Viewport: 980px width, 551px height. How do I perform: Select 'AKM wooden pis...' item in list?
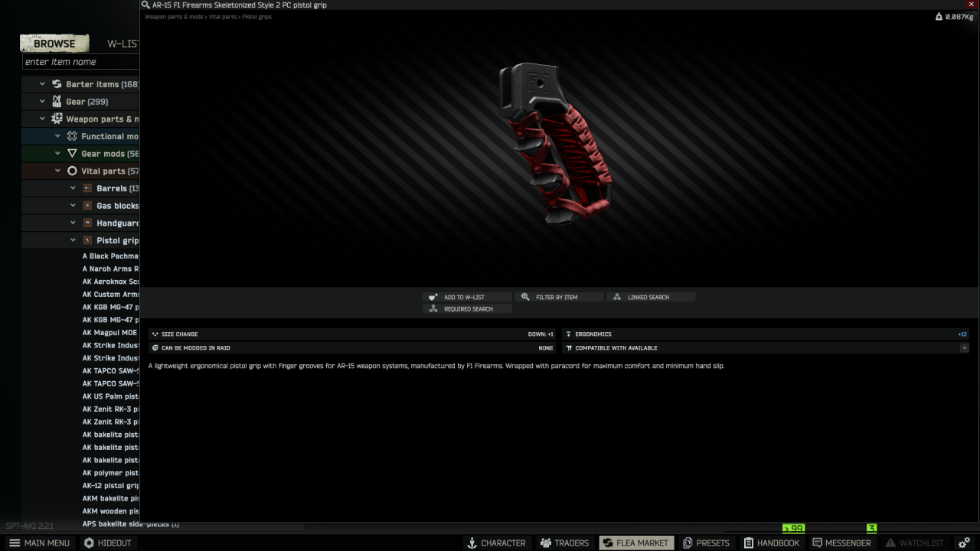click(110, 511)
